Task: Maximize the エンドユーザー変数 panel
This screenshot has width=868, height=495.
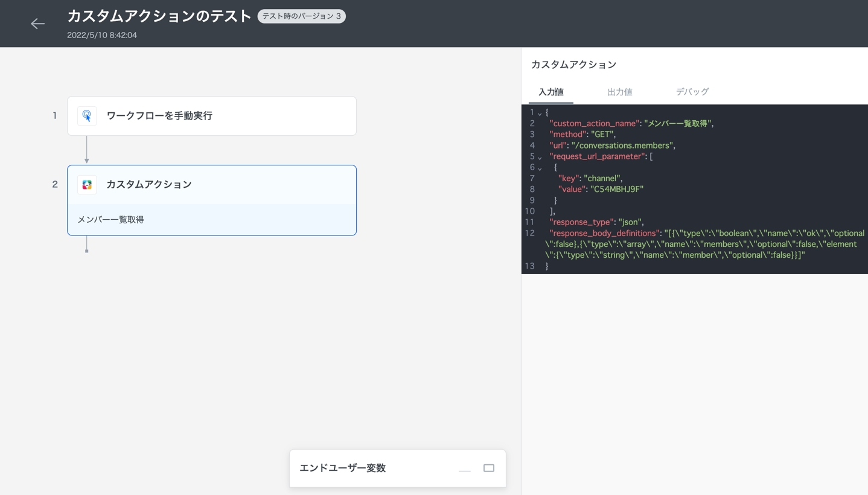Action: [x=489, y=468]
